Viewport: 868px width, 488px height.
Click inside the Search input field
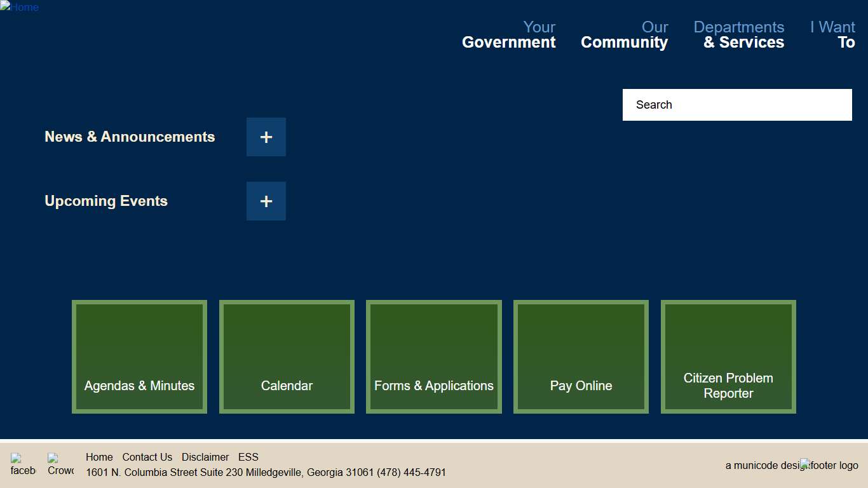pos(737,105)
